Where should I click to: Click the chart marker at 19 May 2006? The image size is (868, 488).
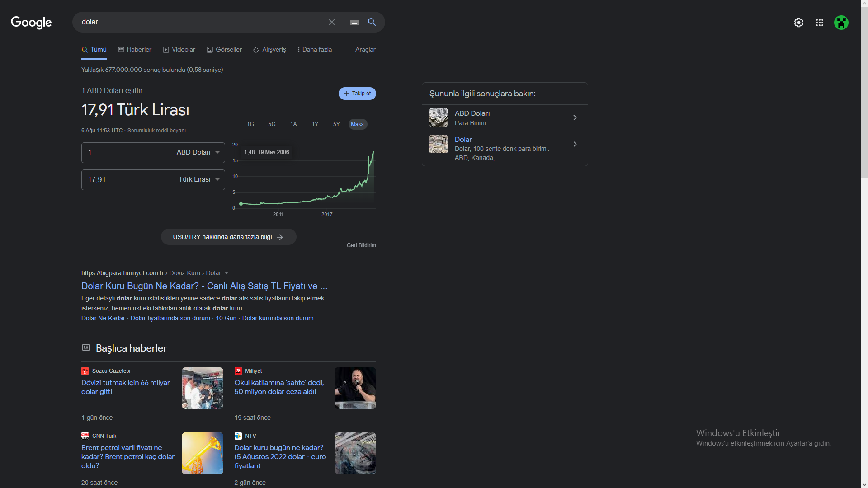(x=241, y=204)
